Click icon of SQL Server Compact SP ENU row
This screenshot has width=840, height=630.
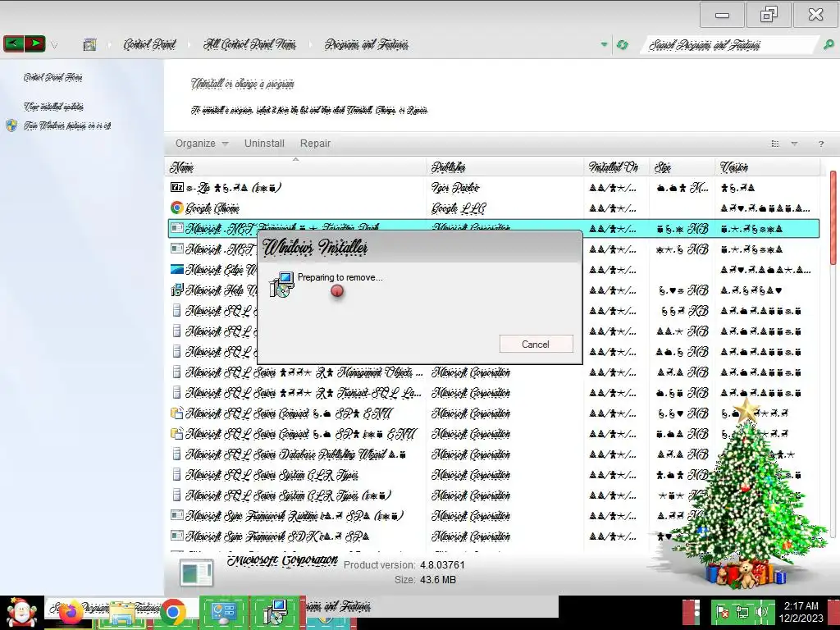pos(177,413)
